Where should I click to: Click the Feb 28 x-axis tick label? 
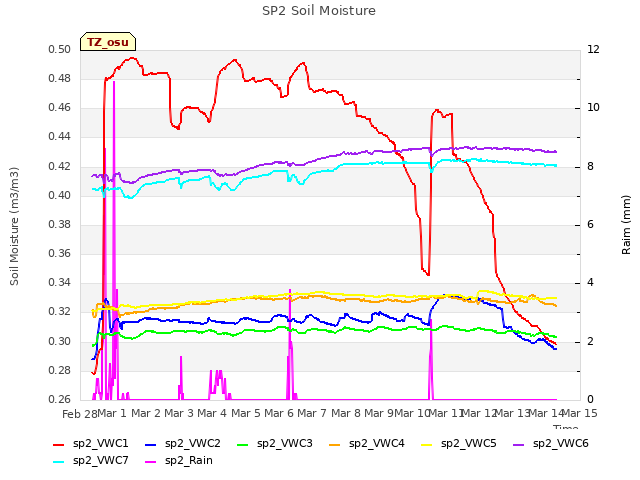pyautogui.click(x=80, y=414)
